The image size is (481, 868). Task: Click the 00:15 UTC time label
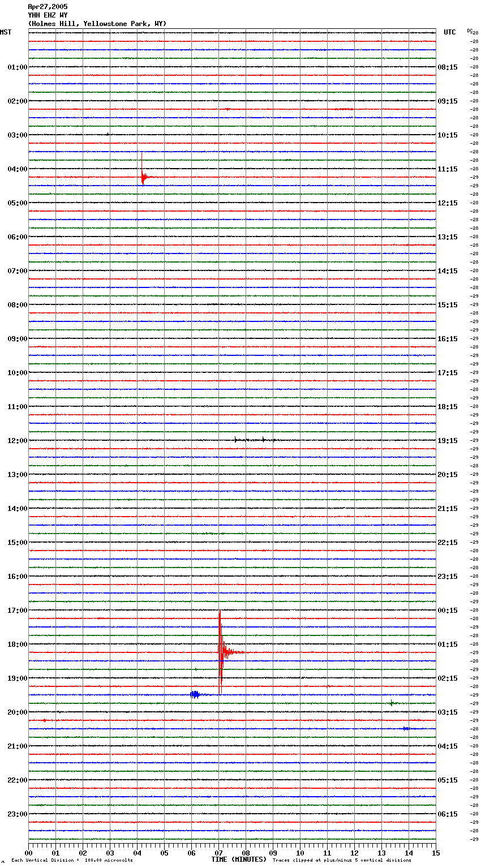[448, 611]
